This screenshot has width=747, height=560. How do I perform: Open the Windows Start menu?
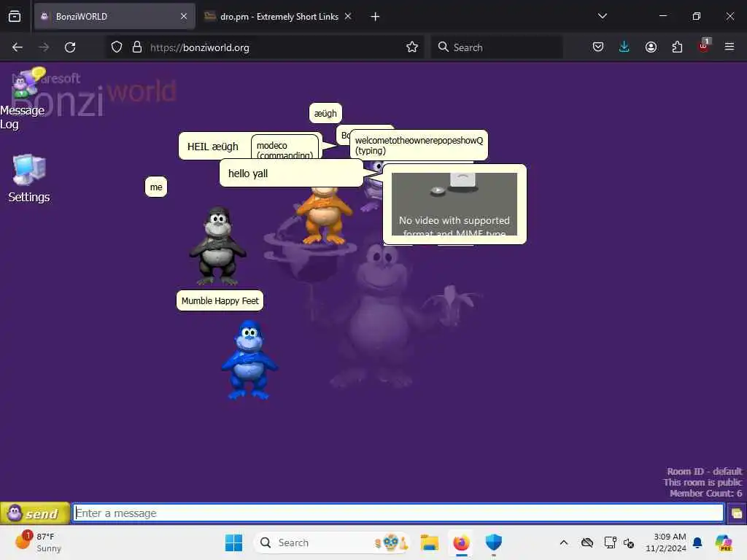point(233,542)
